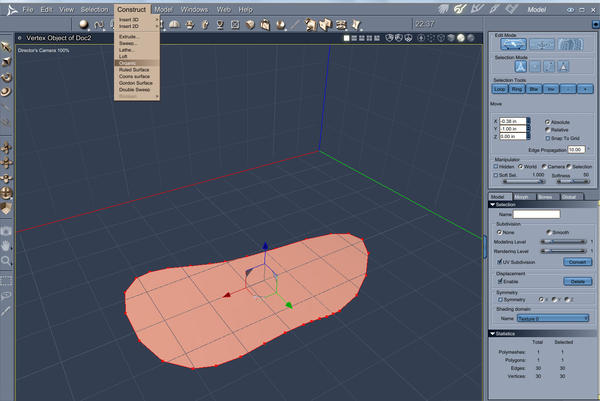Toggle the Hidden manipulator checkbox
The width and height of the screenshot is (600, 401).
(496, 166)
